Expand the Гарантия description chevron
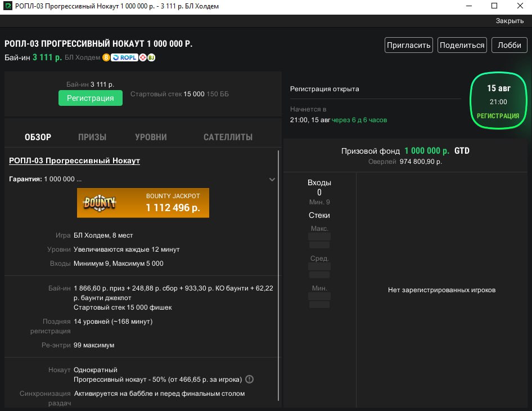The image size is (532, 411). pyautogui.click(x=272, y=180)
